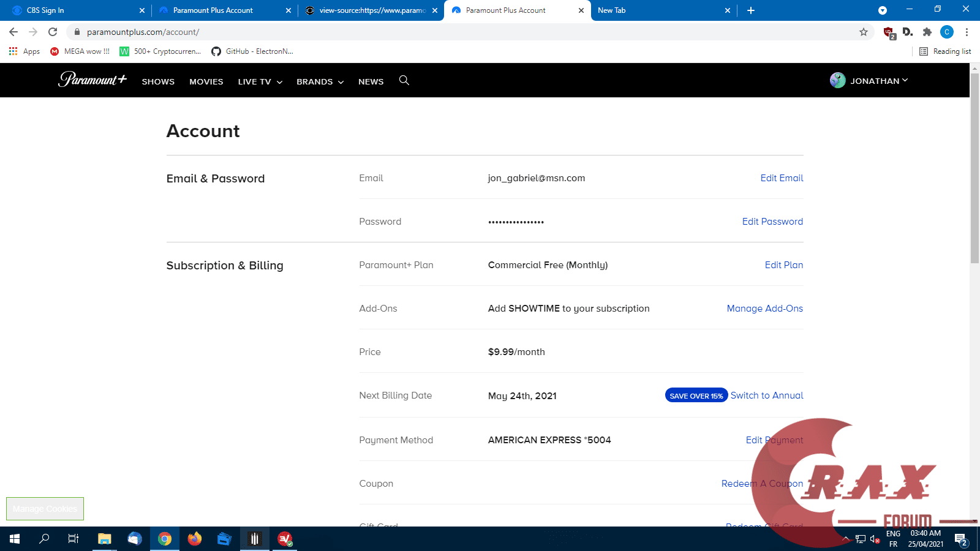Bookmark this page with the star icon

coord(864,32)
